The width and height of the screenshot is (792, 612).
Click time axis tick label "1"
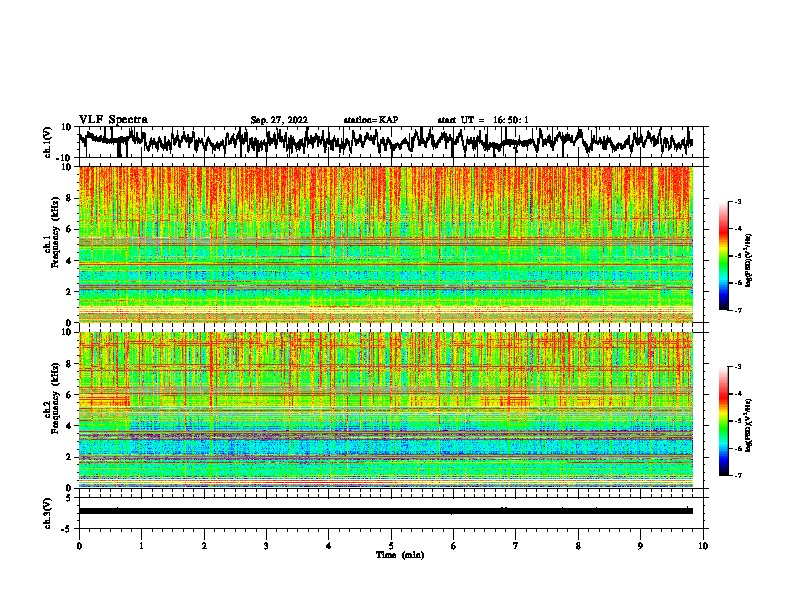coord(141,546)
